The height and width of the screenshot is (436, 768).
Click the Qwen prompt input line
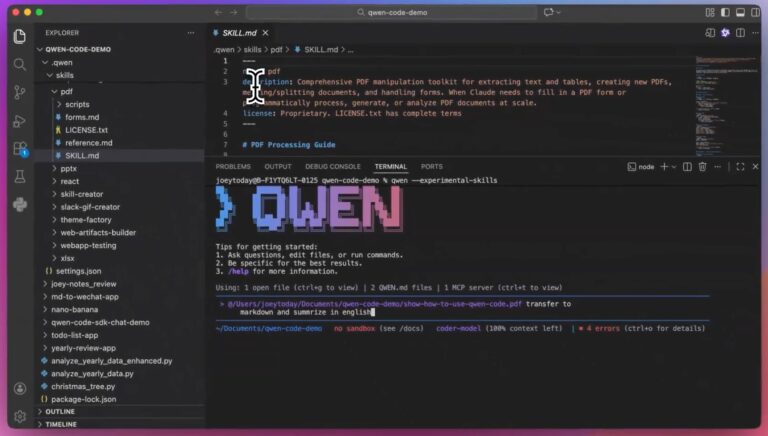[463, 308]
